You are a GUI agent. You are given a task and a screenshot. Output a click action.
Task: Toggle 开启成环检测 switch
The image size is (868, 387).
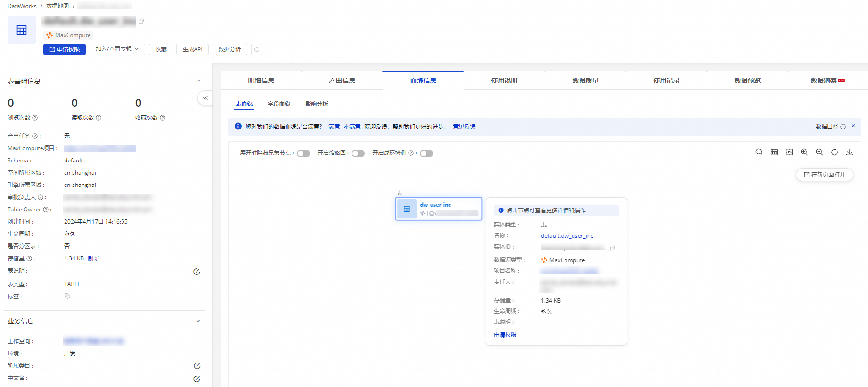point(426,153)
